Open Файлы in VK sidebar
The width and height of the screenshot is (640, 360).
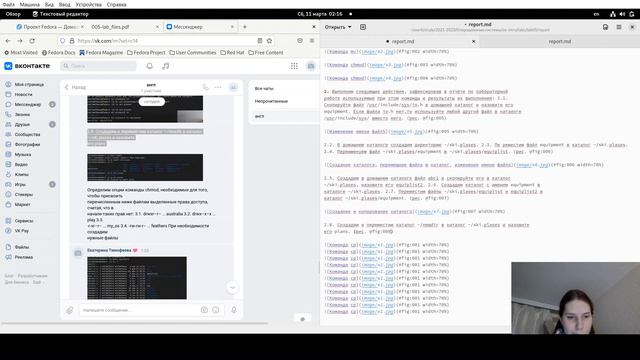click(18, 247)
